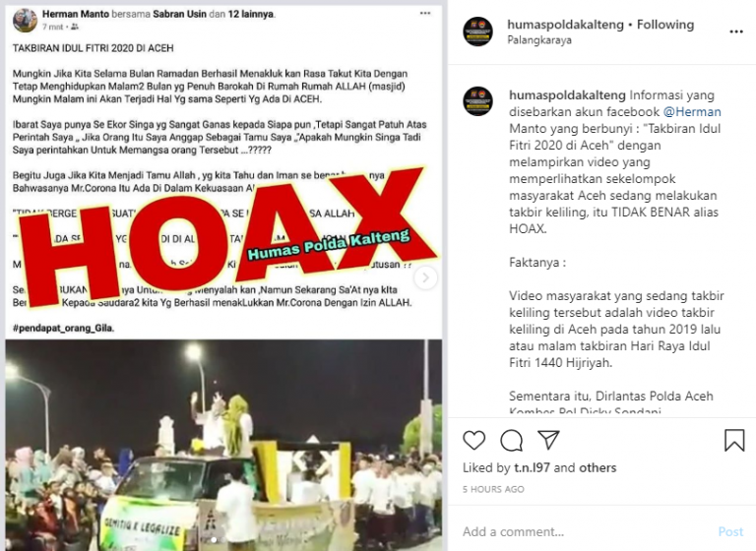Open Facebook post's three-dot options
The width and height of the screenshot is (756, 551).
[x=425, y=13]
